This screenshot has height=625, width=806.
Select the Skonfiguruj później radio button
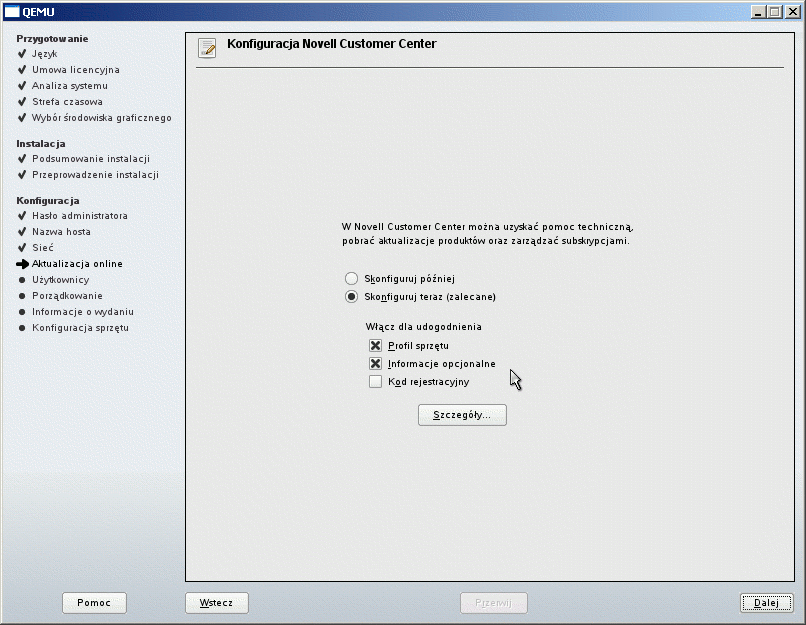pos(351,279)
